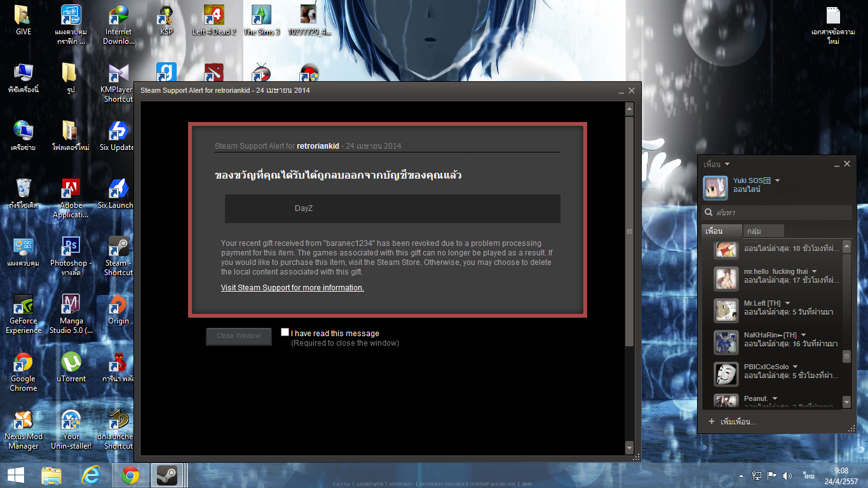Launch the Dota 2 desktop shortcut
868x488 pixels.
pos(214,72)
